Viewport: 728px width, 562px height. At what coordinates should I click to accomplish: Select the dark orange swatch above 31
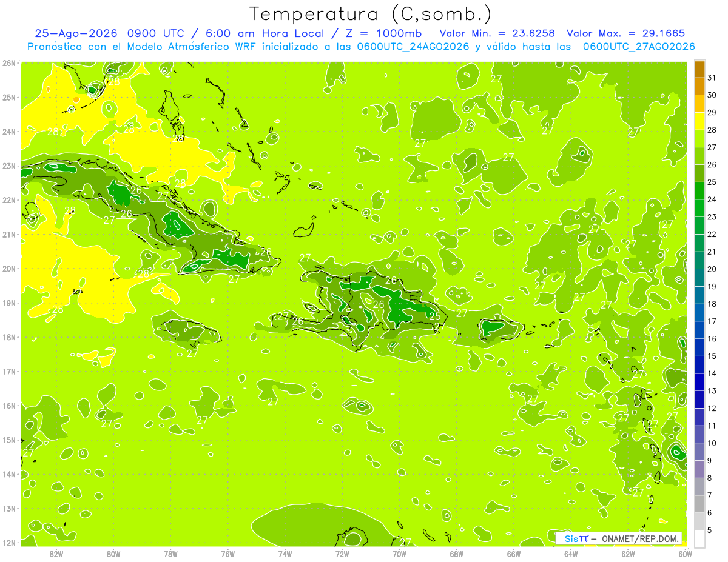[x=699, y=69]
